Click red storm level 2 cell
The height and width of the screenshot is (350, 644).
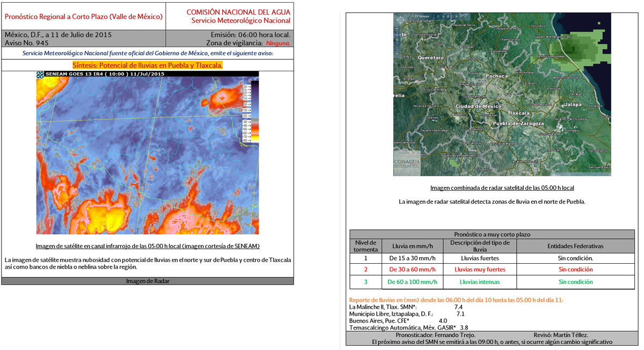366,270
